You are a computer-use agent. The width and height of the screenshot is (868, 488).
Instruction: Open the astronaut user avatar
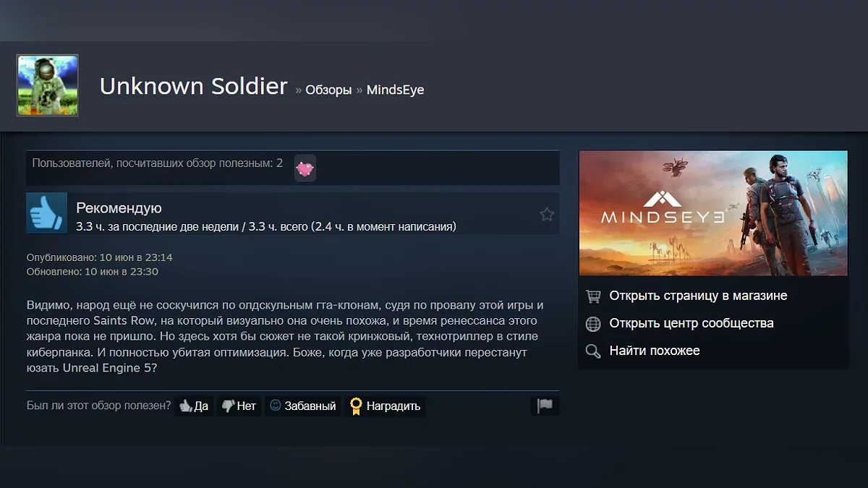coord(48,85)
